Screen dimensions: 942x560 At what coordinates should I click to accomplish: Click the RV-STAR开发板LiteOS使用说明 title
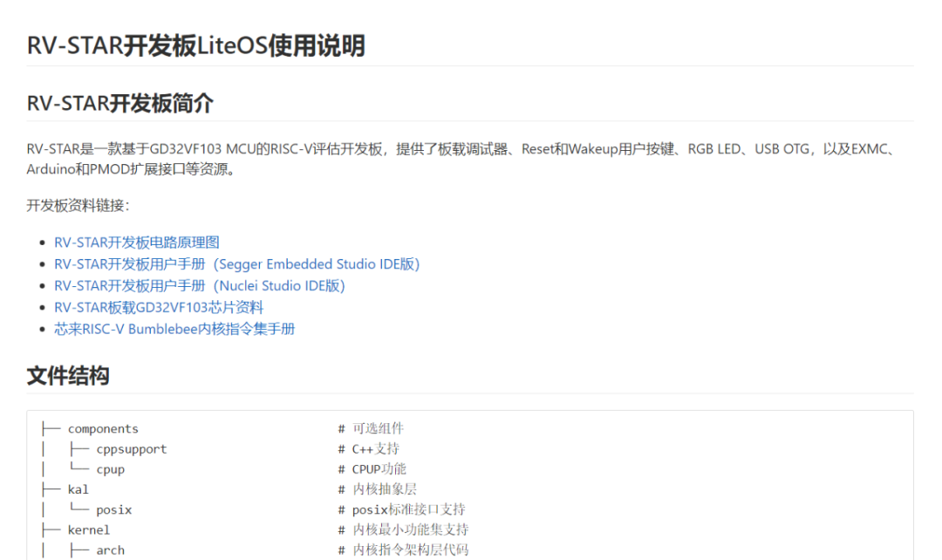click(196, 45)
